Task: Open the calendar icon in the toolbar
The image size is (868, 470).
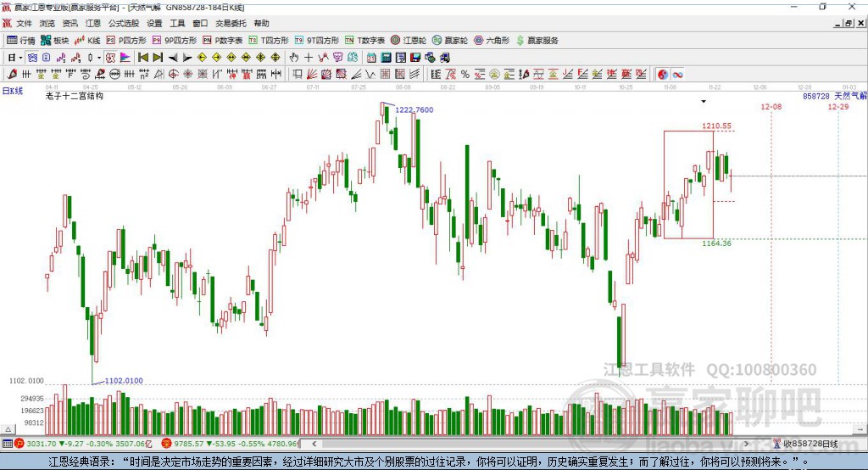Action: point(371,58)
